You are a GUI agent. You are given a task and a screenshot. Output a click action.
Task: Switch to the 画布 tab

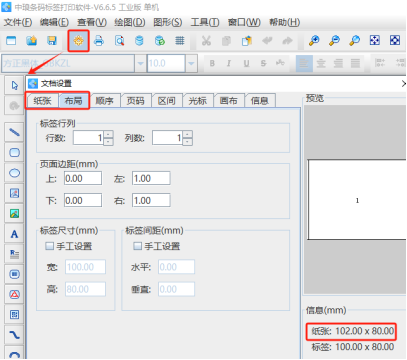tap(229, 101)
